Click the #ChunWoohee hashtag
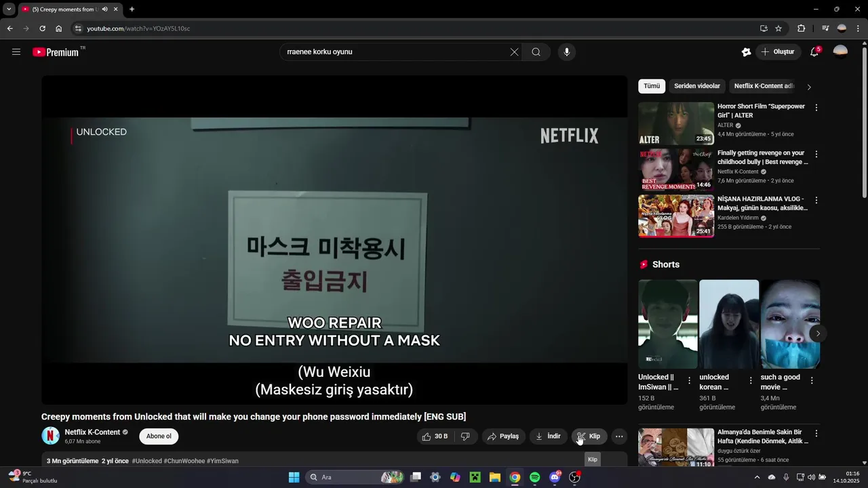Viewport: 868px width, 488px height. point(184,461)
